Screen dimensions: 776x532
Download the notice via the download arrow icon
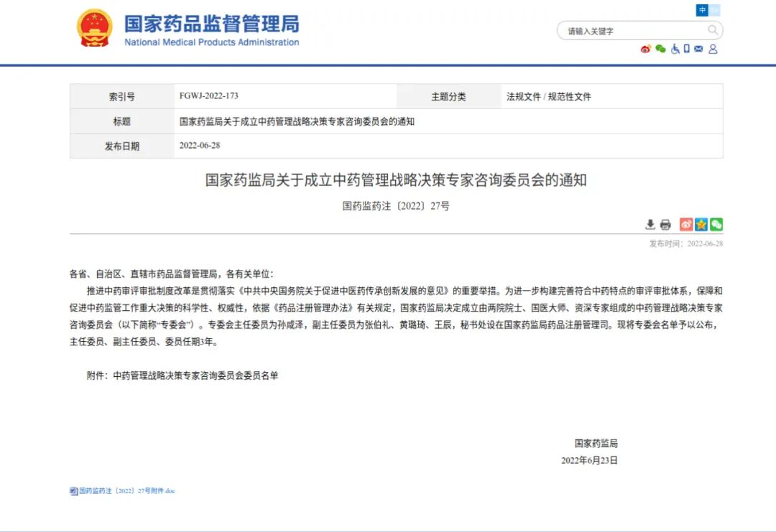pyautogui.click(x=650, y=225)
